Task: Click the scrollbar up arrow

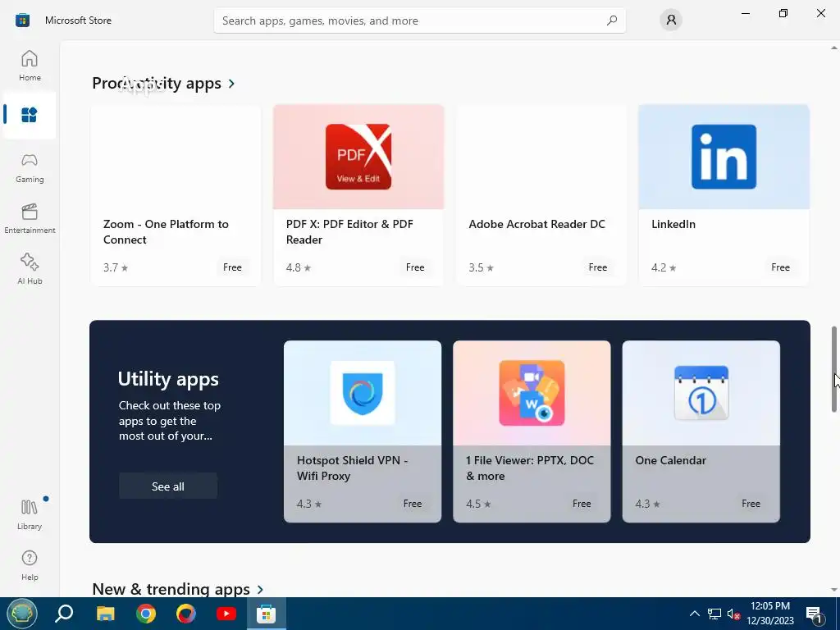Action: click(834, 48)
